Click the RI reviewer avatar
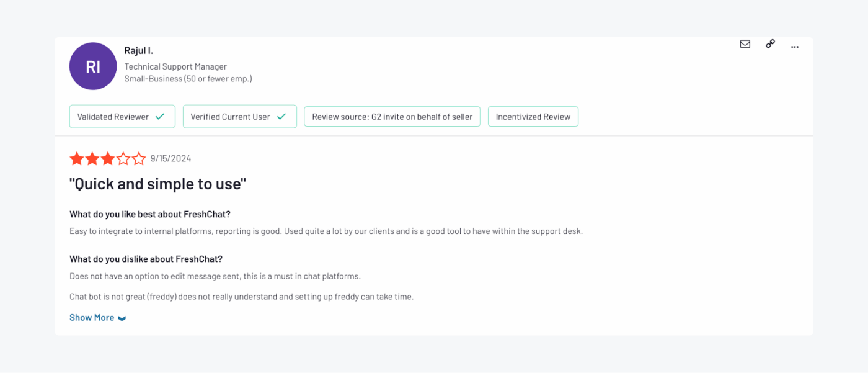 [x=93, y=66]
